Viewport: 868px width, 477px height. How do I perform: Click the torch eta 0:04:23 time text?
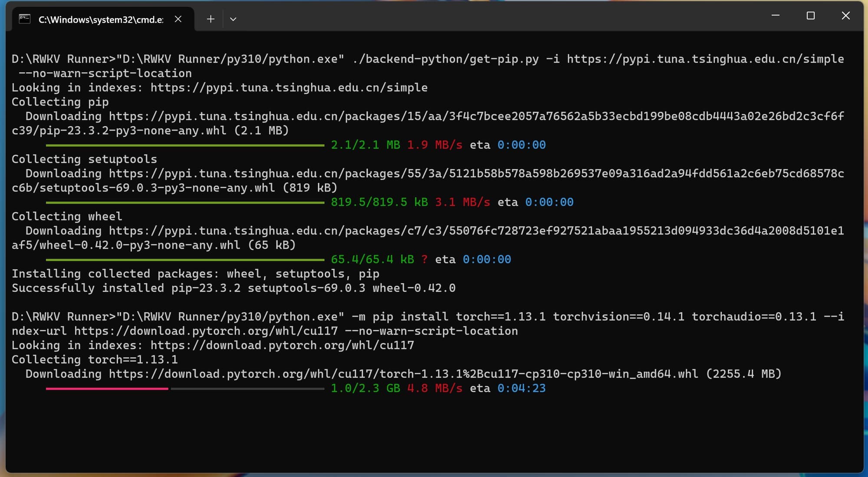tap(521, 388)
